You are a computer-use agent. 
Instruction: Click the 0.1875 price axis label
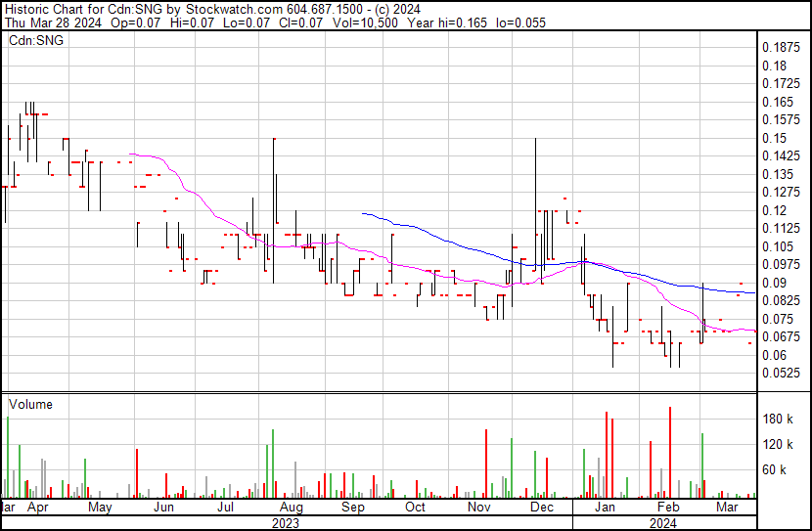[780, 47]
